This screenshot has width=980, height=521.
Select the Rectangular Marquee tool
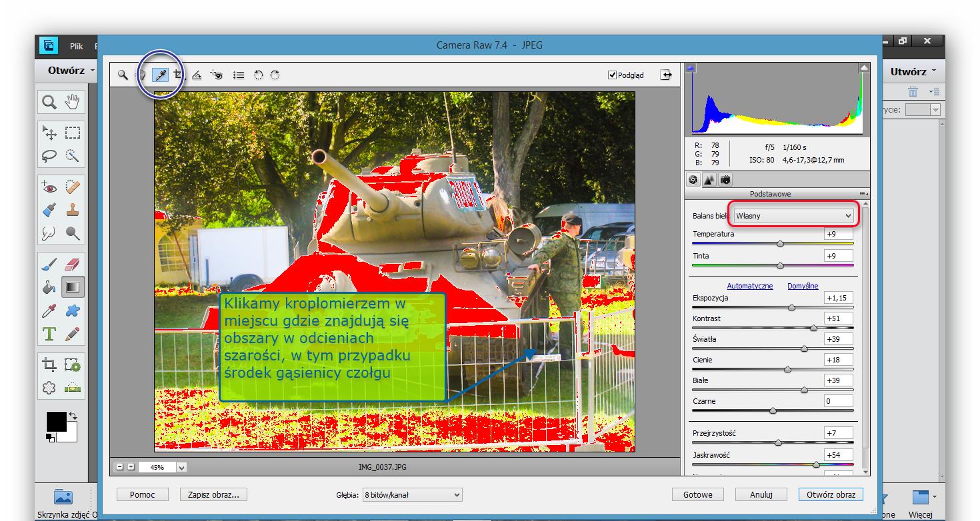point(72,133)
